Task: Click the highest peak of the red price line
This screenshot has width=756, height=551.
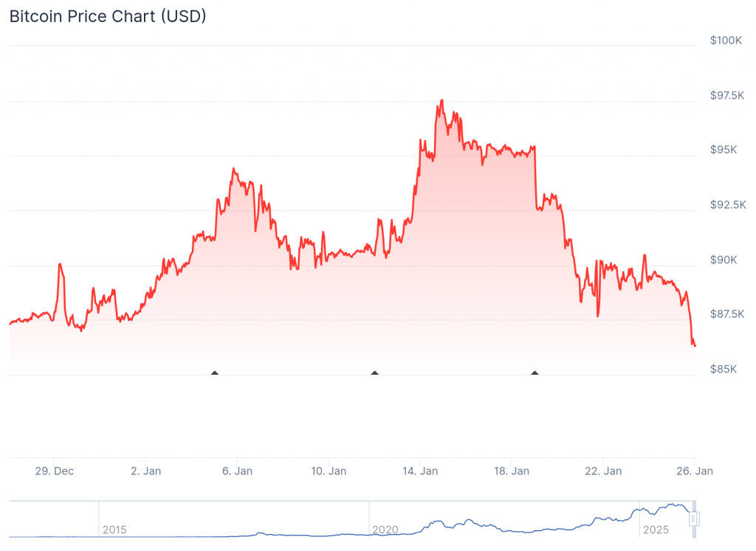Action: 441,100
